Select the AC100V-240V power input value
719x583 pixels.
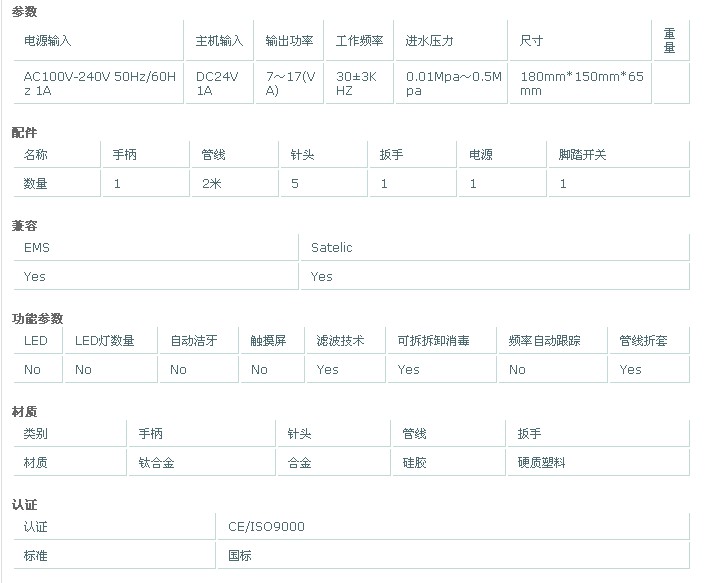[100, 83]
